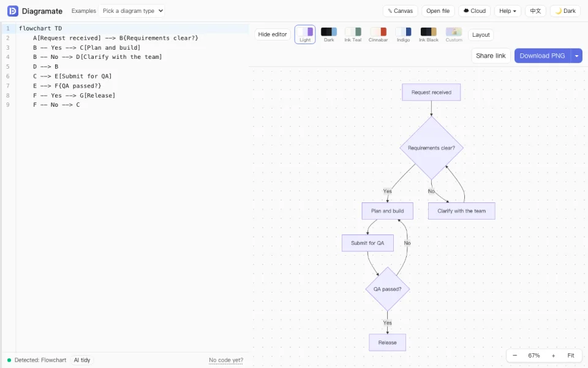
Task: Click the Diagramate brand name
Action: [x=42, y=11]
